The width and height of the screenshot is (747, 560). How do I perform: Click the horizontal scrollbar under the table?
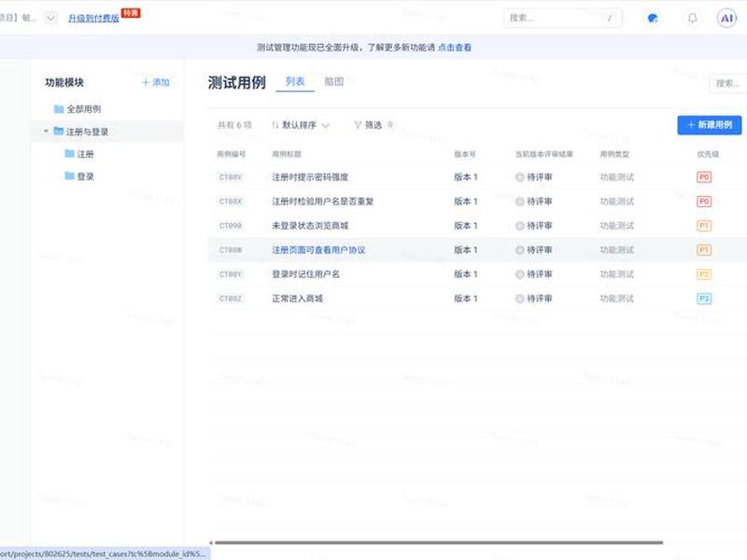coord(438,542)
